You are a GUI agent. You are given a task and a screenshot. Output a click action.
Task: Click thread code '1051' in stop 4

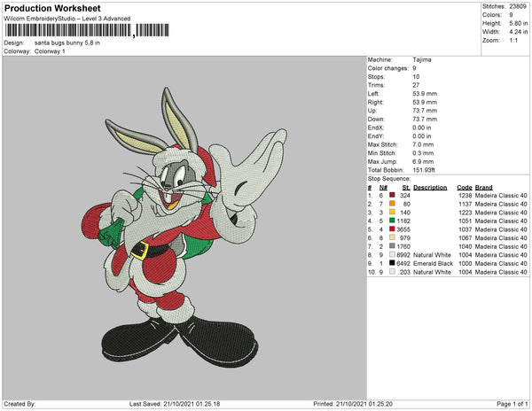click(465, 221)
